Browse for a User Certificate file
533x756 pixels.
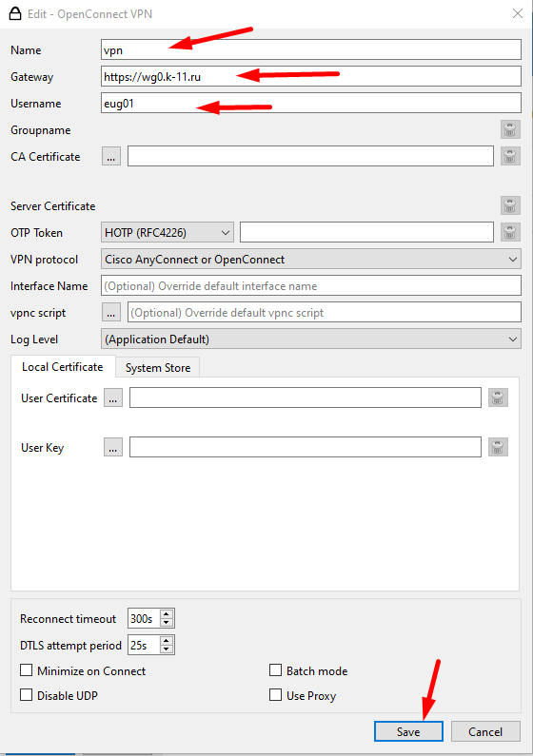[113, 397]
